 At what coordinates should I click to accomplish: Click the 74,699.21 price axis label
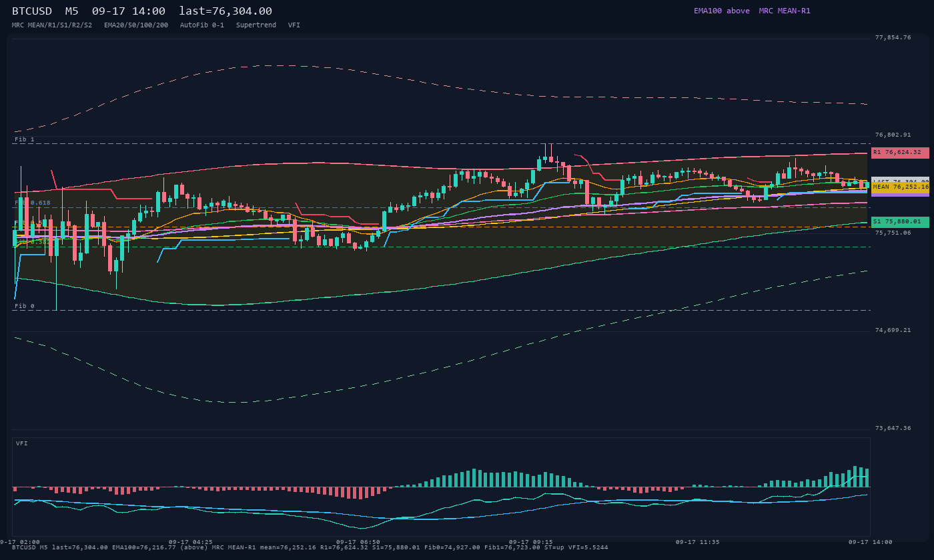pos(893,331)
